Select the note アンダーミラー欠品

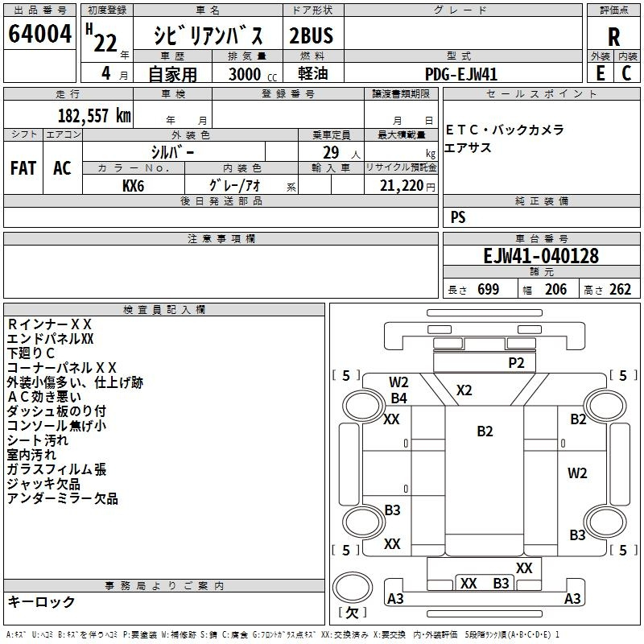click(x=63, y=498)
